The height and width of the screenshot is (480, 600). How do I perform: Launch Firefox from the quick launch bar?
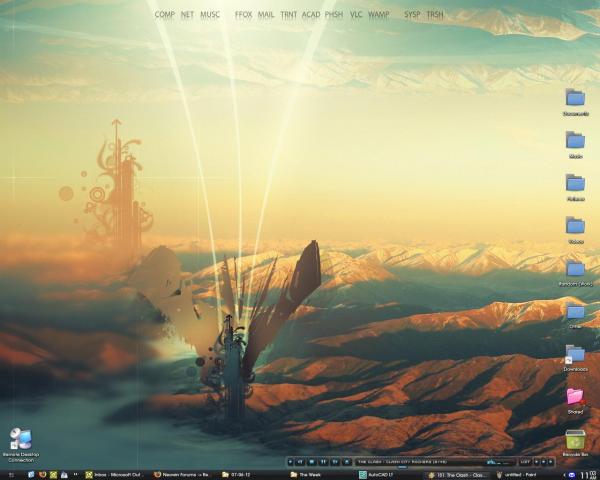(42, 475)
